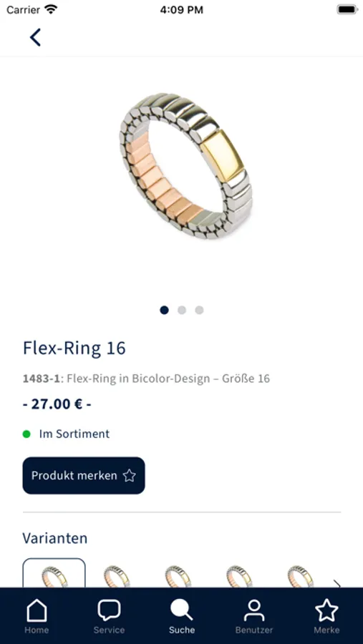Select the third variant ring thumbnail
This screenshot has width=363, height=644.
(x=178, y=576)
